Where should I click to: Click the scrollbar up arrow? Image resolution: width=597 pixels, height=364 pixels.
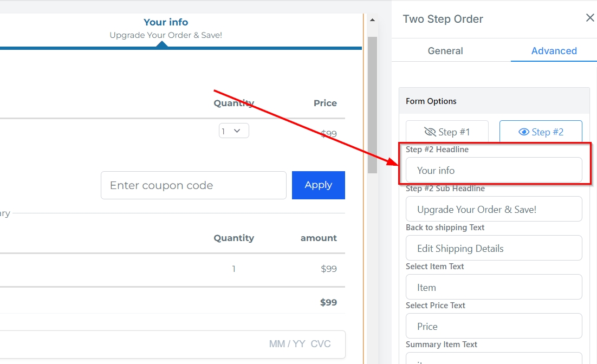click(x=372, y=20)
